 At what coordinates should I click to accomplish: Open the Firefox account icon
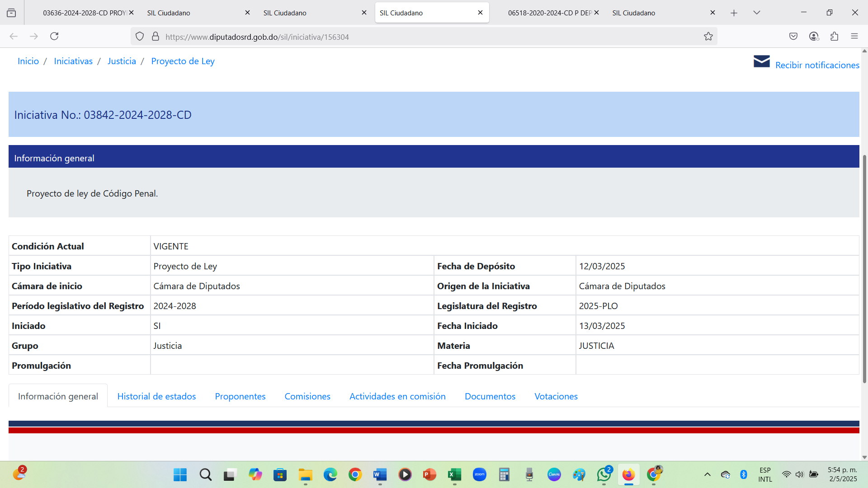tap(814, 37)
